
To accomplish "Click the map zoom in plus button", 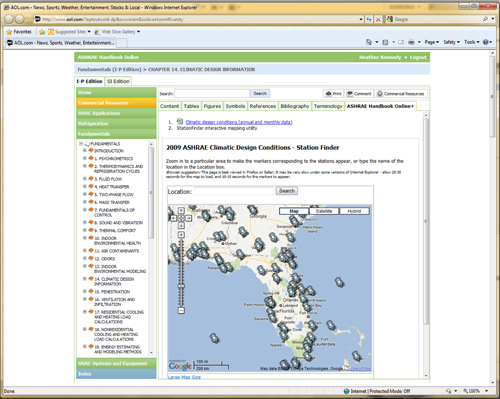I will (181, 235).
